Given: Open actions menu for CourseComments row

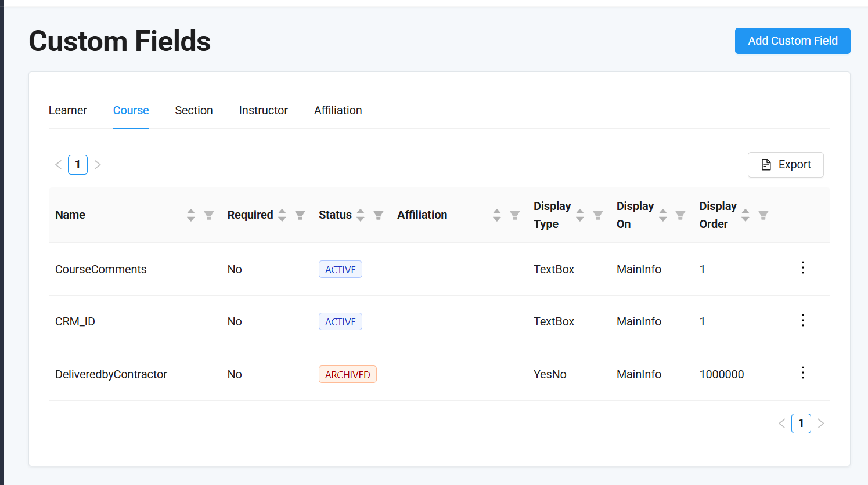Looking at the screenshot, I should [x=802, y=267].
